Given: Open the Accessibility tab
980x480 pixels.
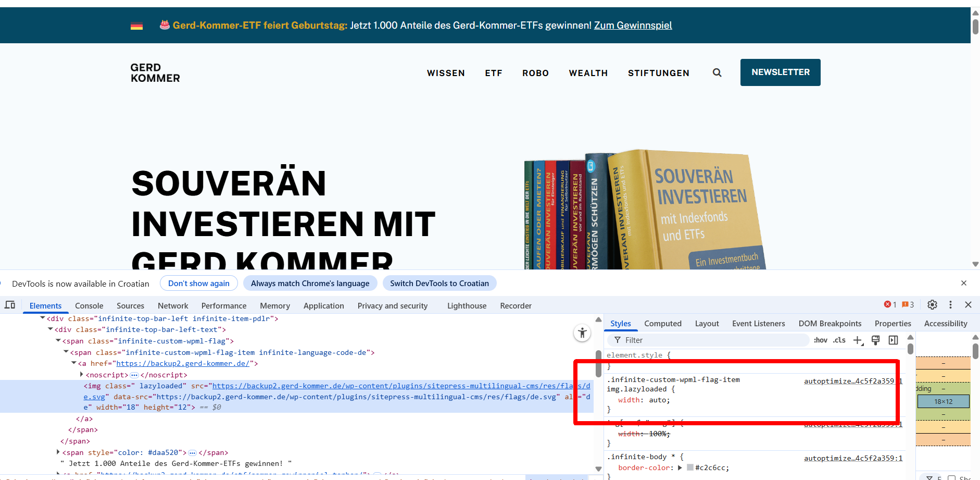Looking at the screenshot, I should pos(946,324).
